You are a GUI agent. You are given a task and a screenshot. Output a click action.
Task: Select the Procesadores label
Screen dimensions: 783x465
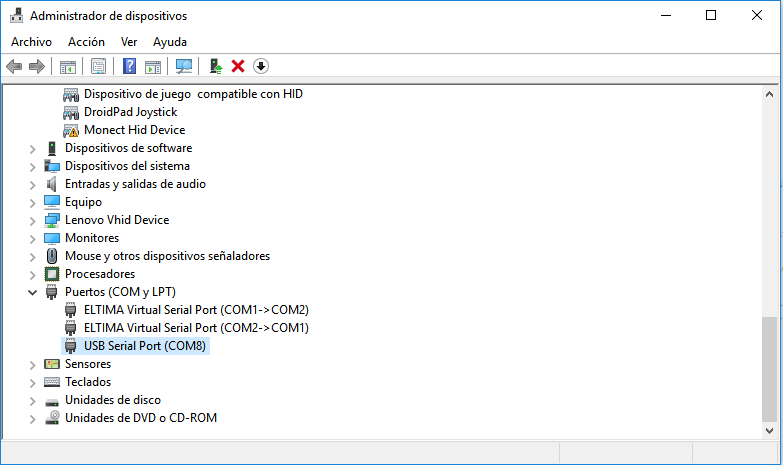click(x=100, y=274)
